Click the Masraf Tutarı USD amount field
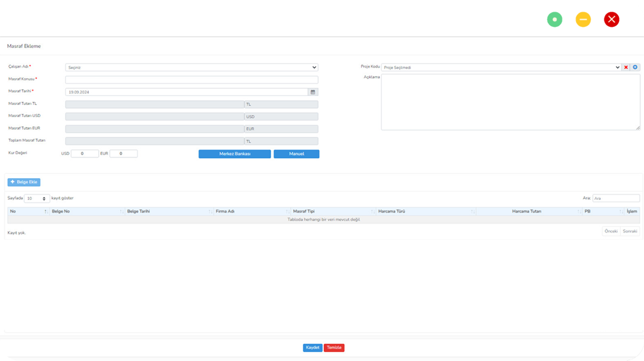The width and height of the screenshot is (644, 361). 155,116
